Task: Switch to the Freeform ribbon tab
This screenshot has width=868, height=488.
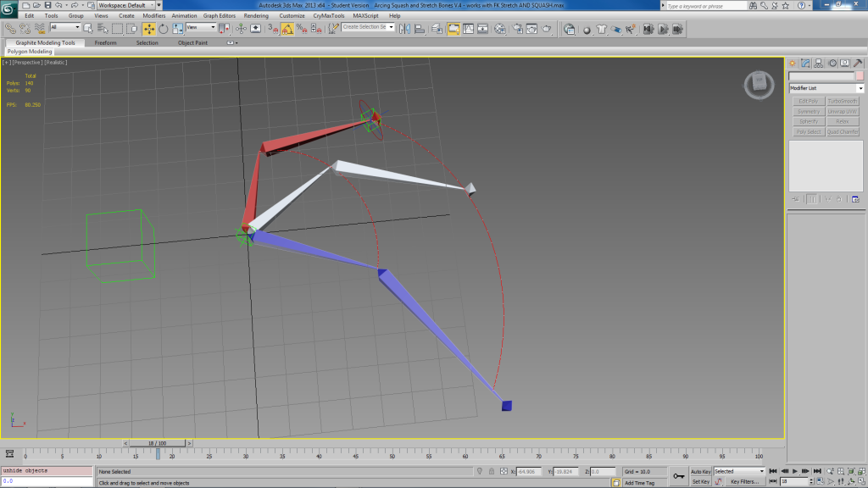Action: (x=106, y=42)
